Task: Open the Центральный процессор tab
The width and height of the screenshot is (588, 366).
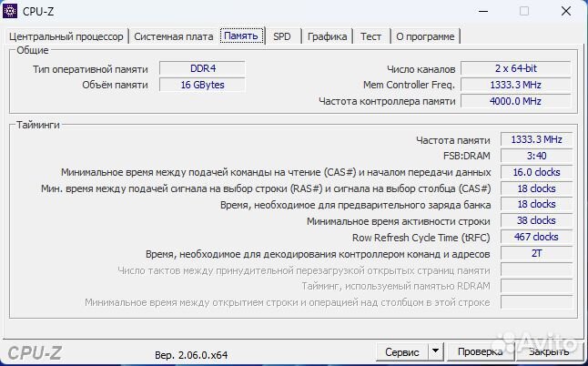Action: 66,36
